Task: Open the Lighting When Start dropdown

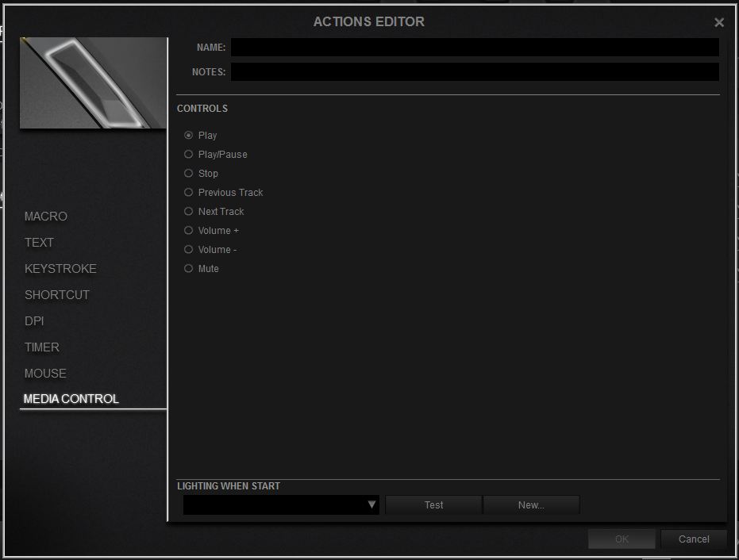Action: (281, 504)
